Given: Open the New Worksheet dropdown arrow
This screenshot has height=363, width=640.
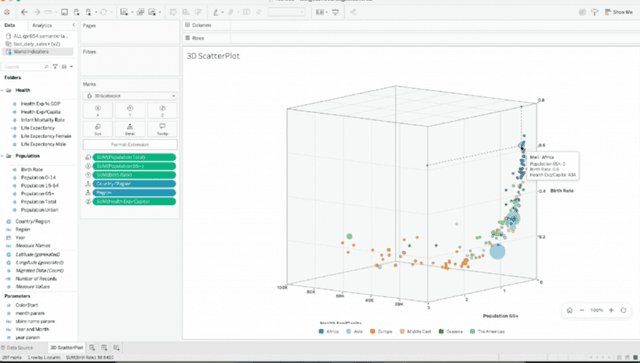Looking at the screenshot, I should [x=132, y=13].
